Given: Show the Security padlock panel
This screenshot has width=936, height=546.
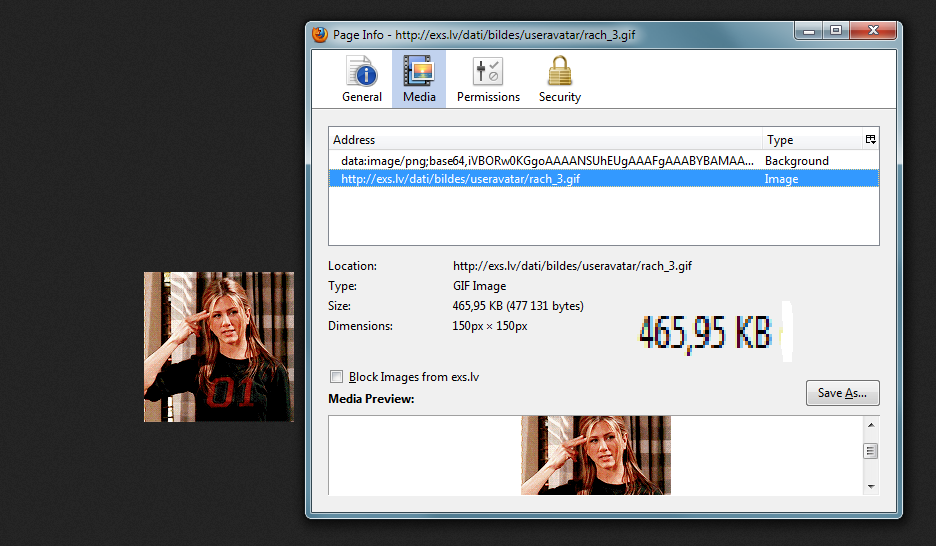Looking at the screenshot, I should (x=560, y=80).
